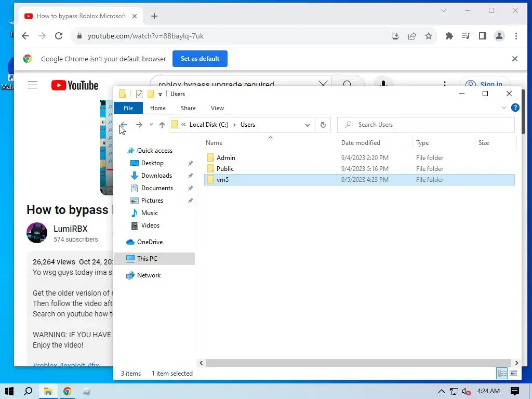Click Chrome back button

pos(25,36)
